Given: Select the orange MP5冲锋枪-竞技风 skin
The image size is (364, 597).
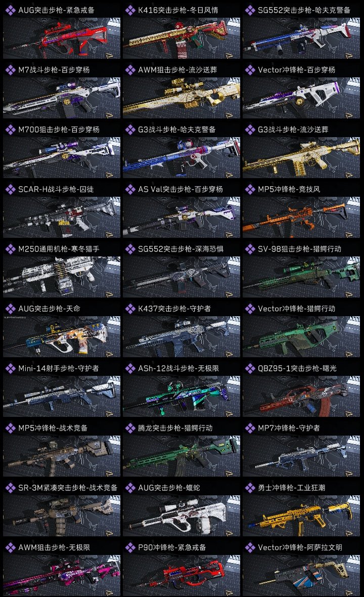Looking at the screenshot, I should [x=301, y=218].
